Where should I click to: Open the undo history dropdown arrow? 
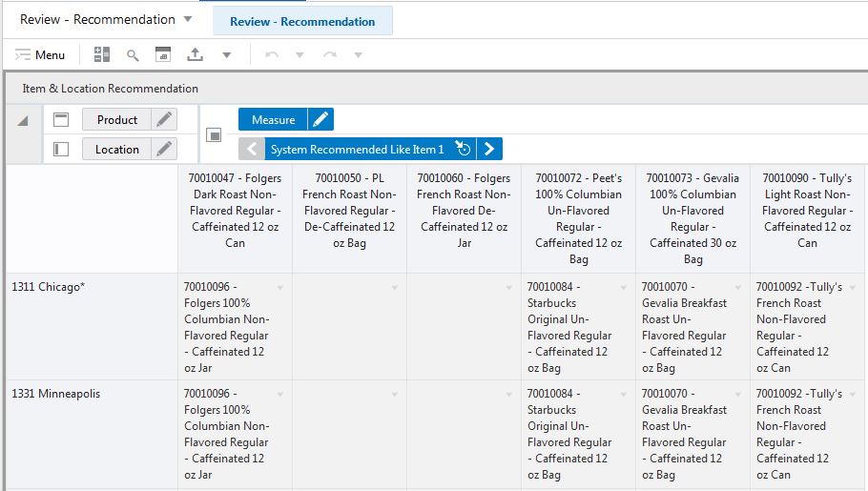[300, 54]
